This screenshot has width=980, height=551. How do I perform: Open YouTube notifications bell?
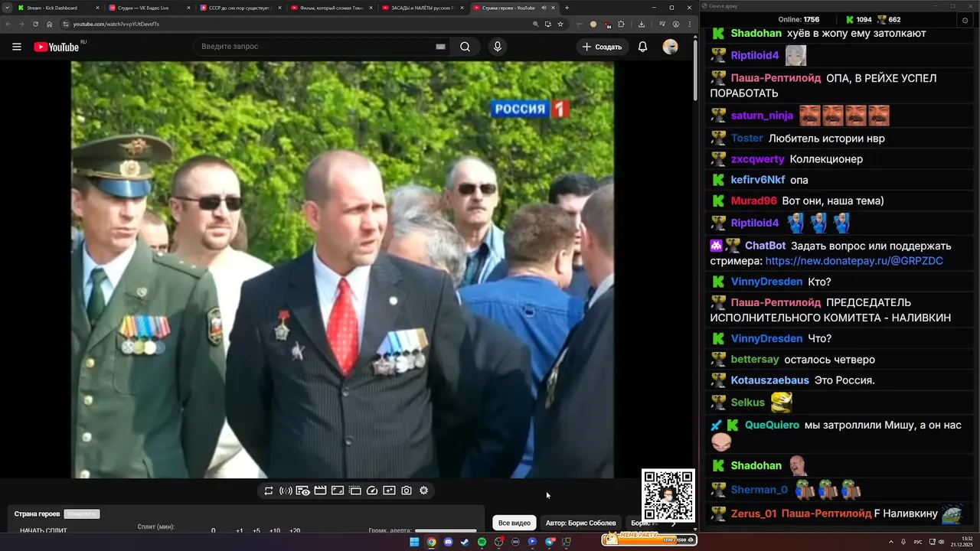643,47
